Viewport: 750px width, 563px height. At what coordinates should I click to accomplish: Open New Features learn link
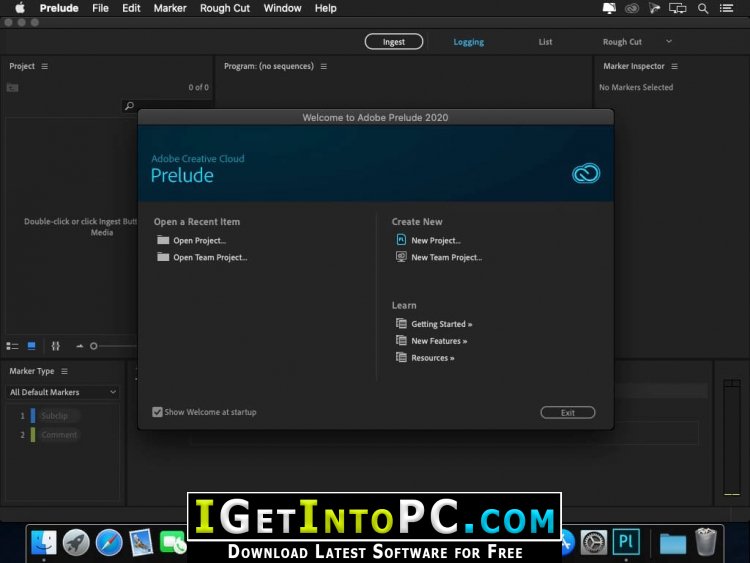[439, 341]
